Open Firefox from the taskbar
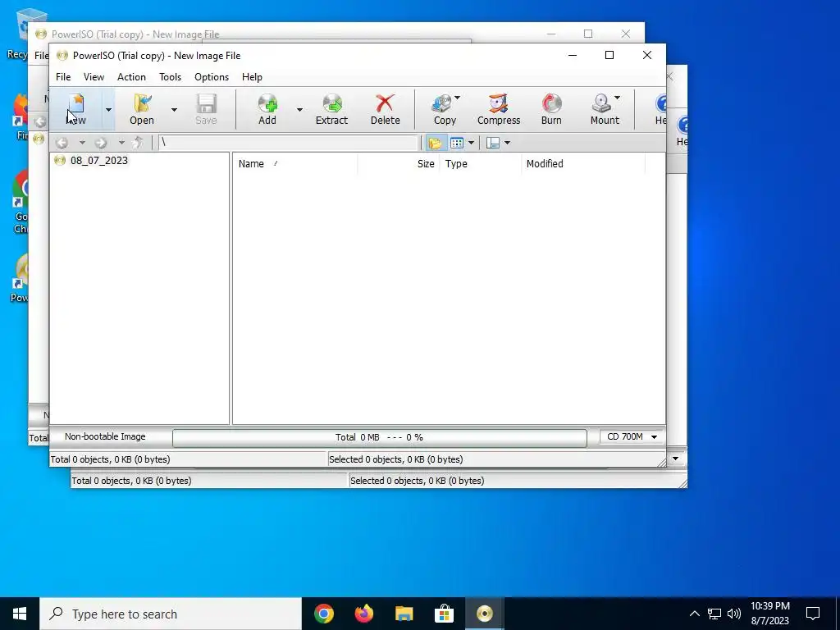This screenshot has height=630, width=840. (363, 614)
